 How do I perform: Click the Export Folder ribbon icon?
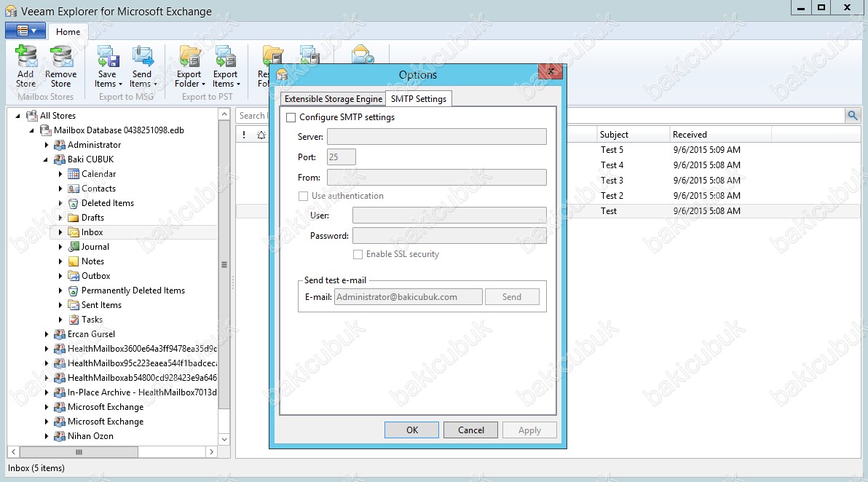coord(189,57)
